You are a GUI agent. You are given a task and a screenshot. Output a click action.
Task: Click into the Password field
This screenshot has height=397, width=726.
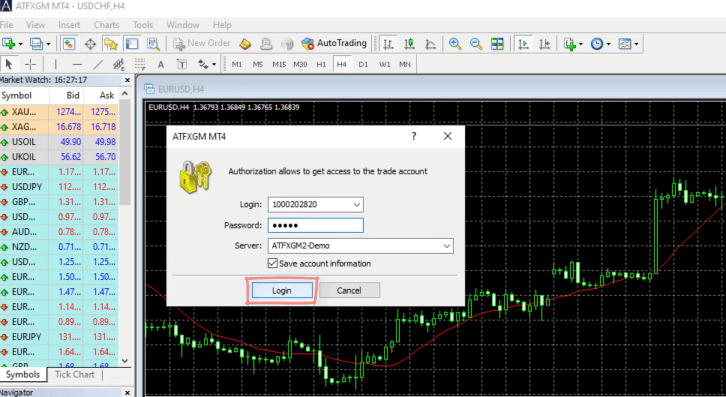tap(316, 226)
